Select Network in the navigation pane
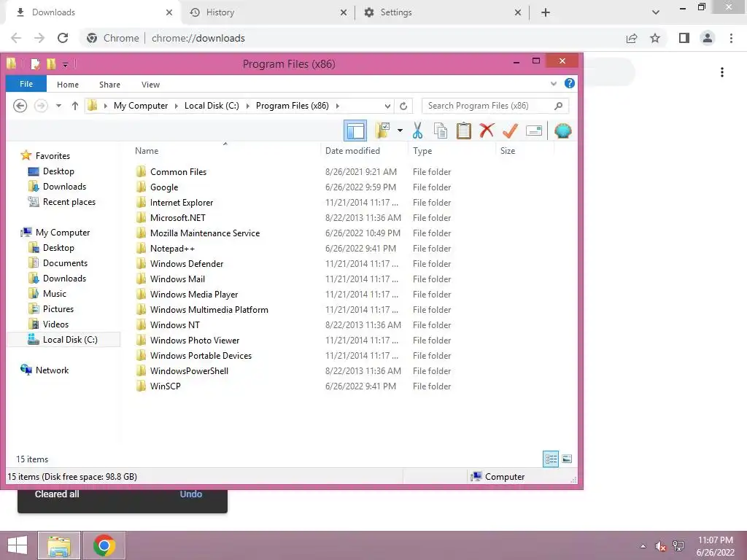 52,370
